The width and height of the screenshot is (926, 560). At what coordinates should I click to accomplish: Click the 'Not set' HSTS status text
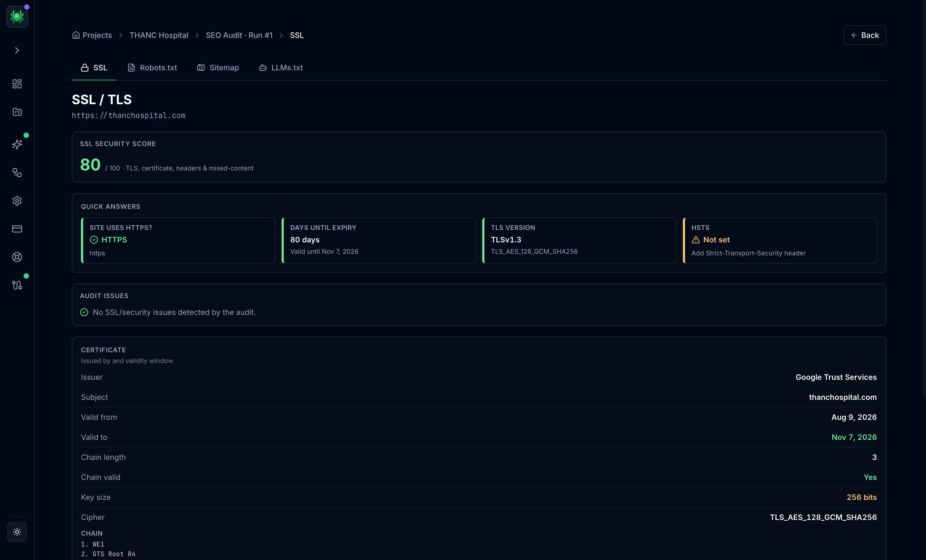(716, 240)
